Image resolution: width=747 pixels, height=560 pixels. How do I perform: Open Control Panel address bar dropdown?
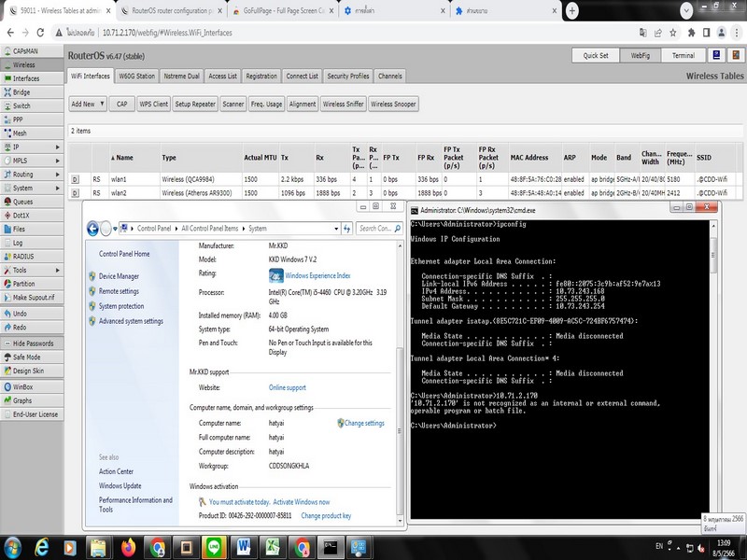click(336, 229)
